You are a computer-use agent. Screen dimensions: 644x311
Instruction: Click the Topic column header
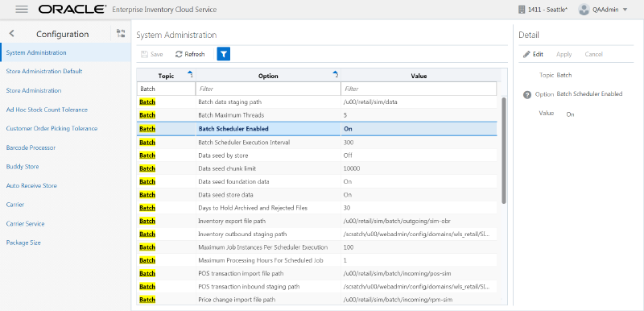coord(166,76)
